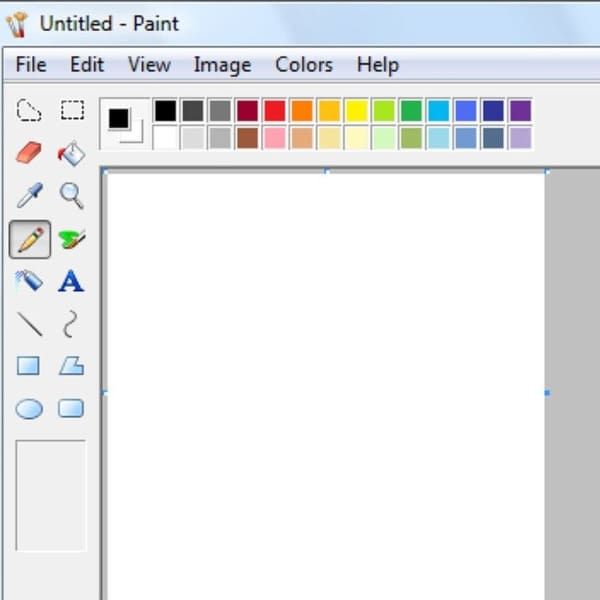Viewport: 600px width, 600px height.
Task: Pick the straight Line tool
Action: click(30, 324)
